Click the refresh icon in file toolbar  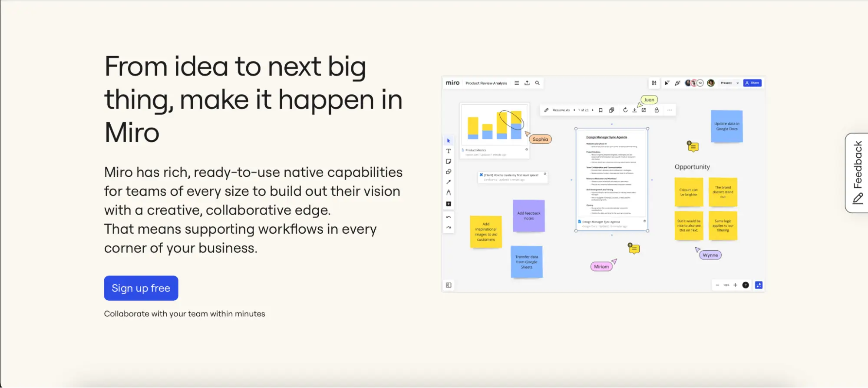pos(625,110)
